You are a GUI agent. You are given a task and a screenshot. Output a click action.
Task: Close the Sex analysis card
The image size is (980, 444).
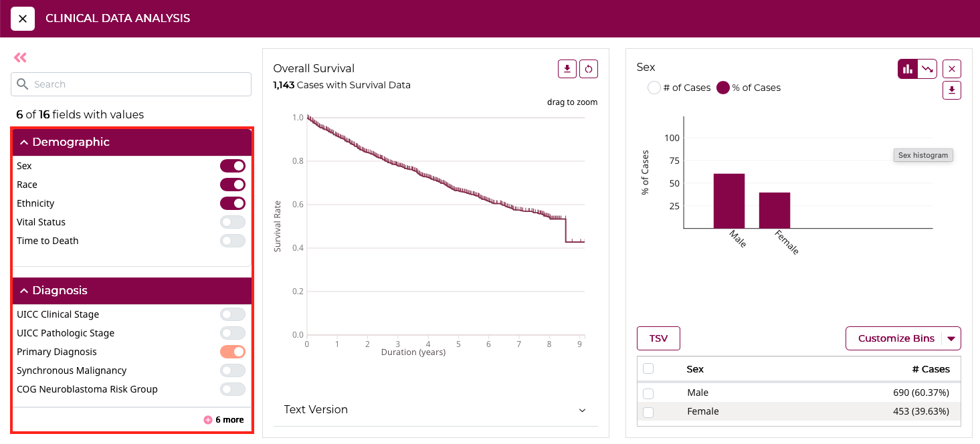tap(952, 68)
